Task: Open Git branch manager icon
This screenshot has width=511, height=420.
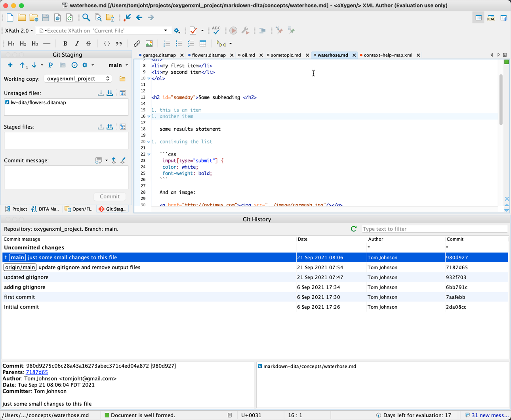Action: tap(51, 65)
